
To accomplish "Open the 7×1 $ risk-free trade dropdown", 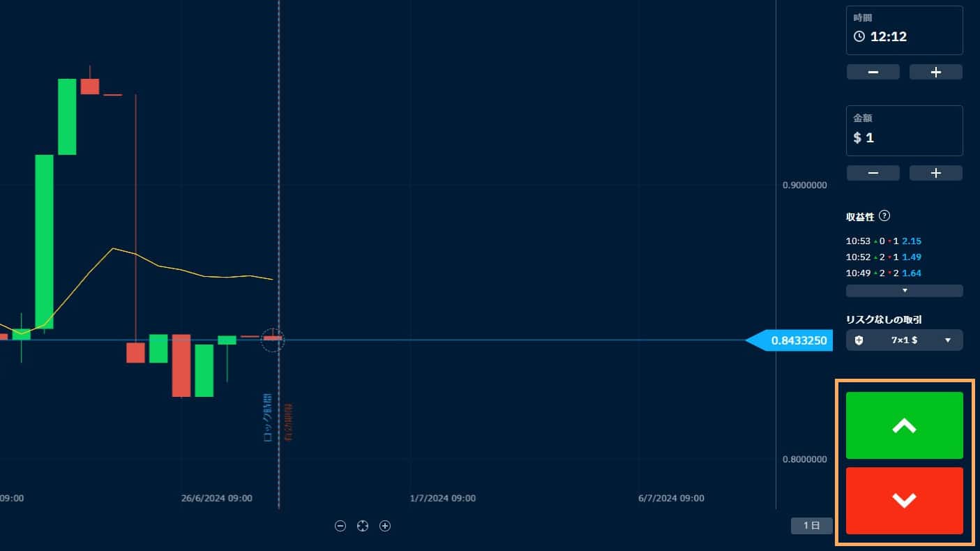I will point(904,340).
